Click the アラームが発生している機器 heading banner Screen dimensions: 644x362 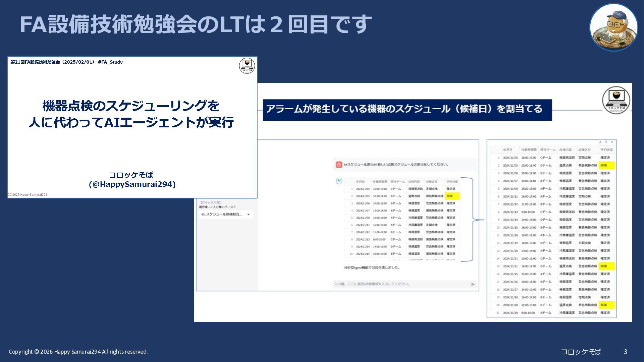click(407, 110)
